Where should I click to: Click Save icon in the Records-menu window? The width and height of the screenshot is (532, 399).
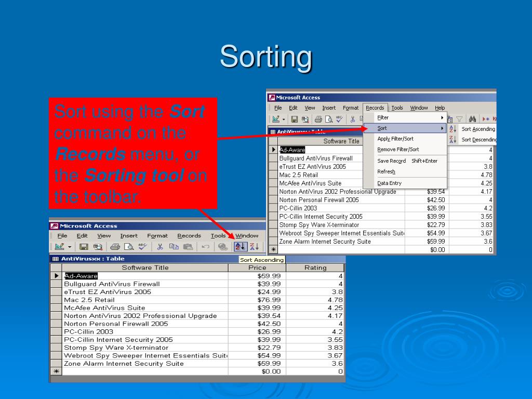[295, 119]
